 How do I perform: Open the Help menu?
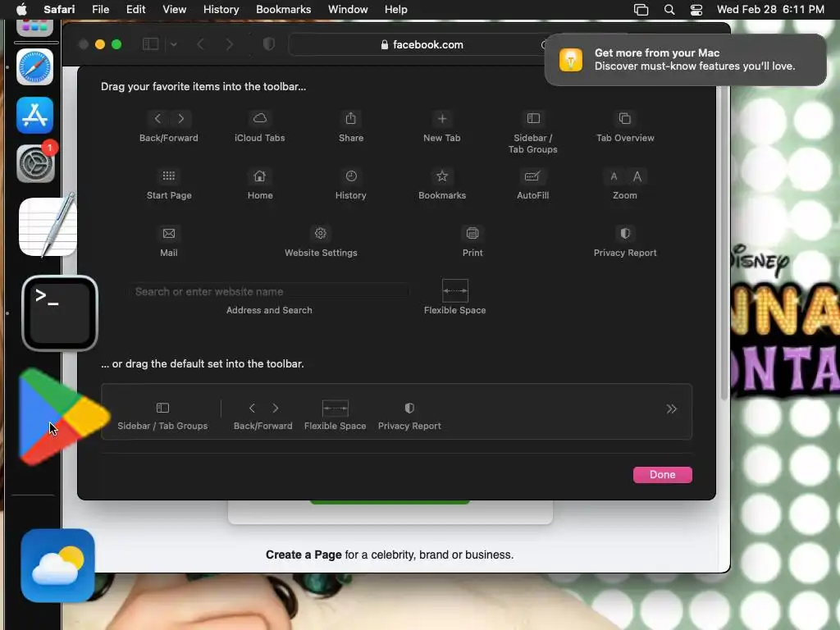coord(396,9)
